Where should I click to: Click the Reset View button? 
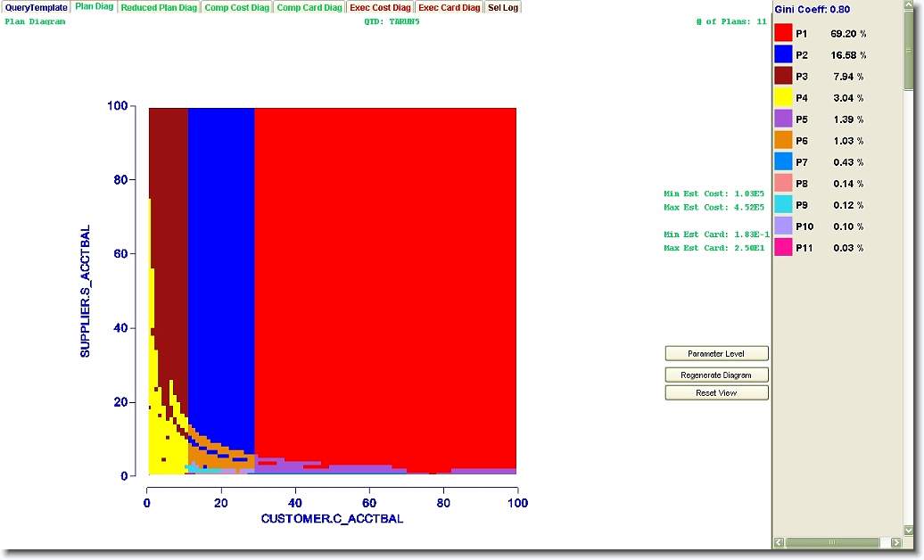(716, 393)
